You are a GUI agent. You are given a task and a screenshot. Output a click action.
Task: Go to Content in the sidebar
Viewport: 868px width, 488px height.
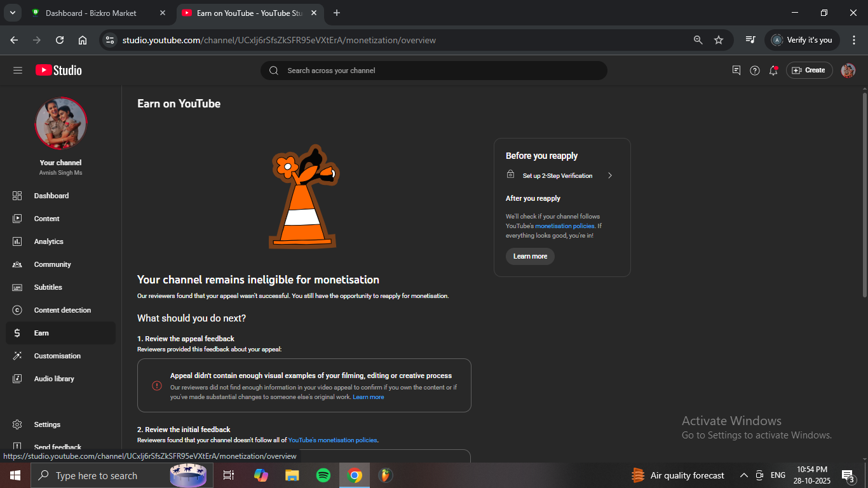click(x=46, y=219)
